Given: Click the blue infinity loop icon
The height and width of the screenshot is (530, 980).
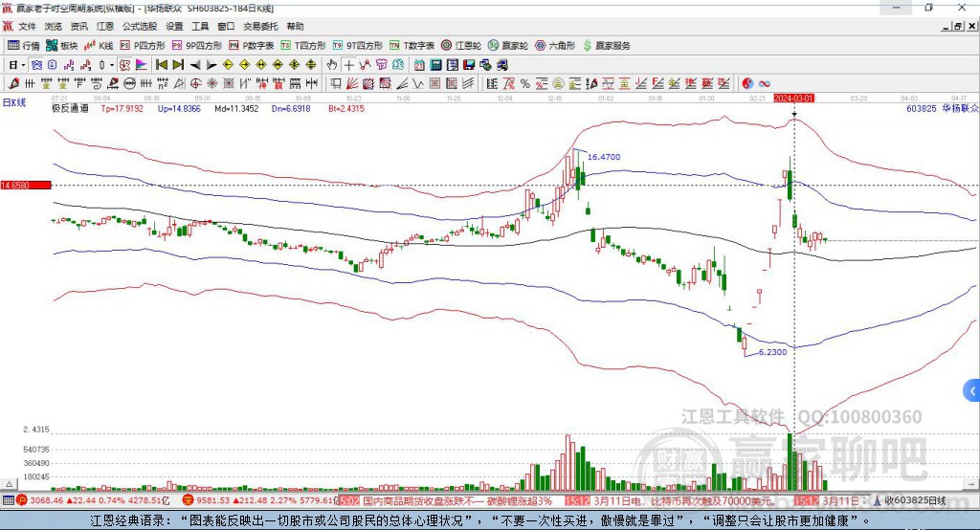Looking at the screenshot, I should [x=765, y=84].
